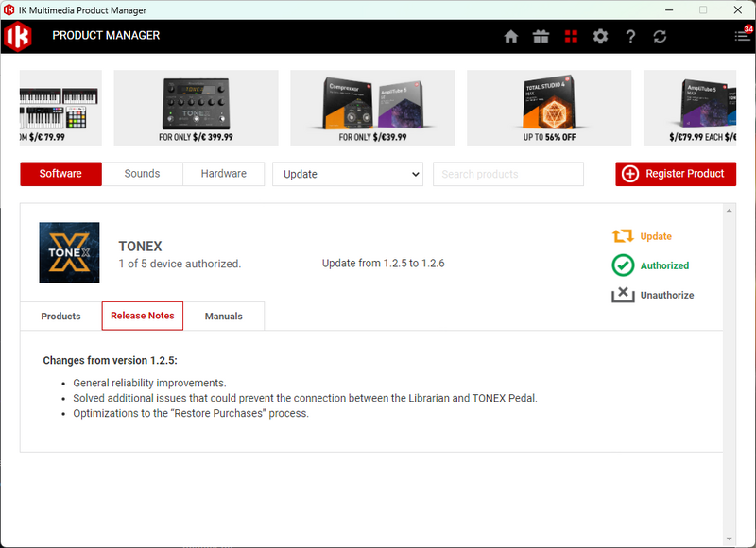
Task: Click the Unauthorize text link
Action: [x=667, y=295]
